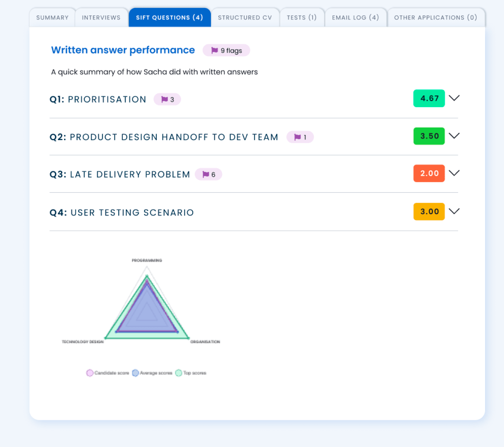Select the 3.50 score badge for Q2
This screenshot has width=504, height=447.
tap(429, 136)
